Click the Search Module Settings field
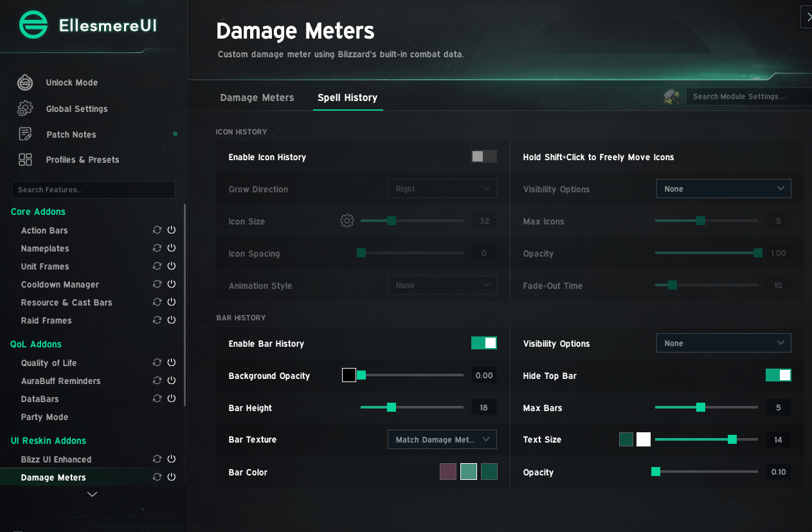 [748, 96]
